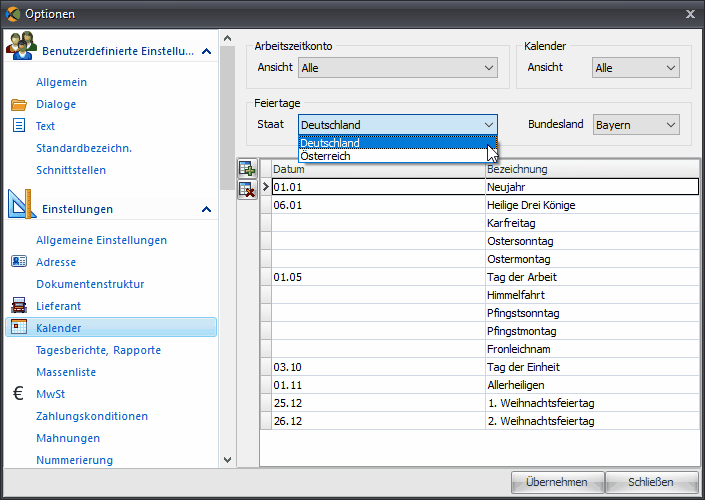Open the Lieferant page
705x500 pixels.
59,306
